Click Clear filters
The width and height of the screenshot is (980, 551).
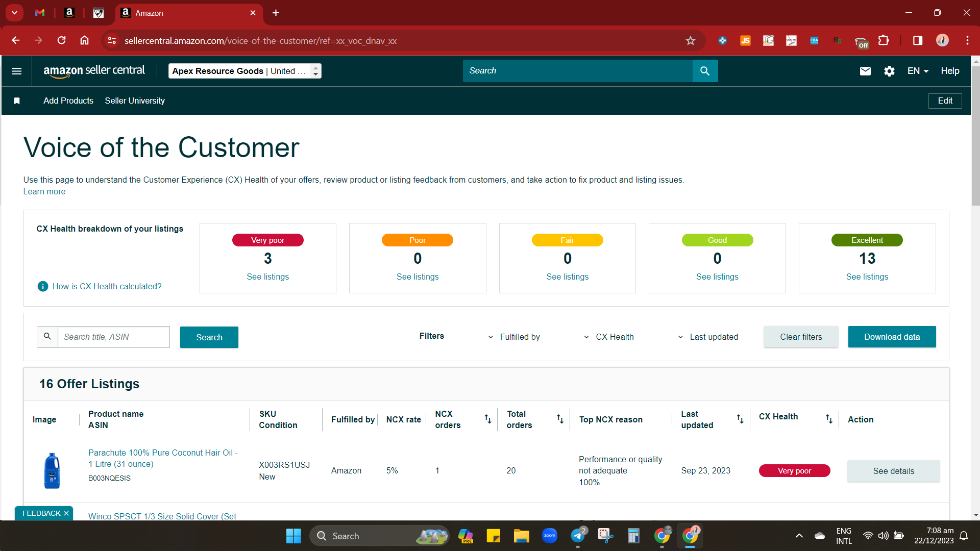(x=801, y=337)
